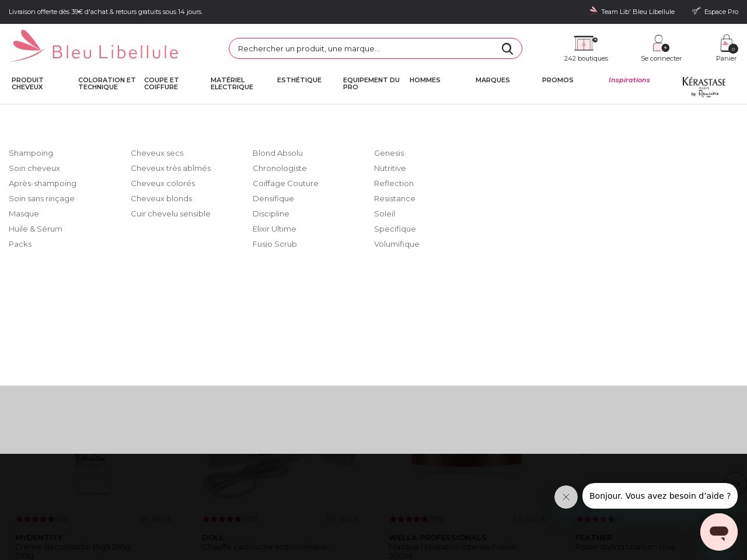
Task: Go to Soleil range
Action: click(385, 213)
